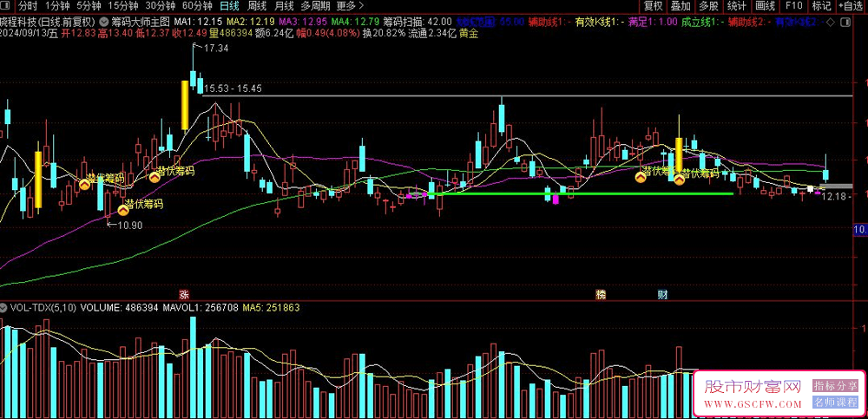Click the tall yellow candle below 17.34
Image resolution: width=868 pixels, height=419 pixels.
coord(184,105)
